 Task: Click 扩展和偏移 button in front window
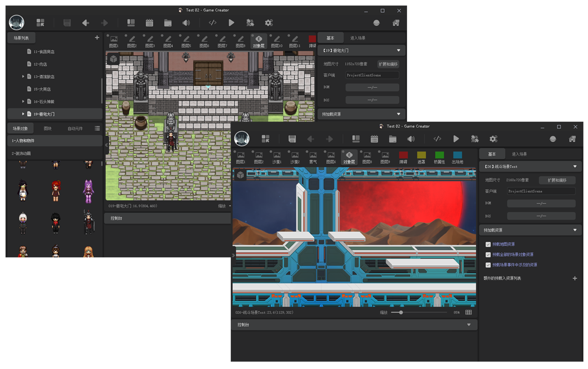[x=557, y=180]
